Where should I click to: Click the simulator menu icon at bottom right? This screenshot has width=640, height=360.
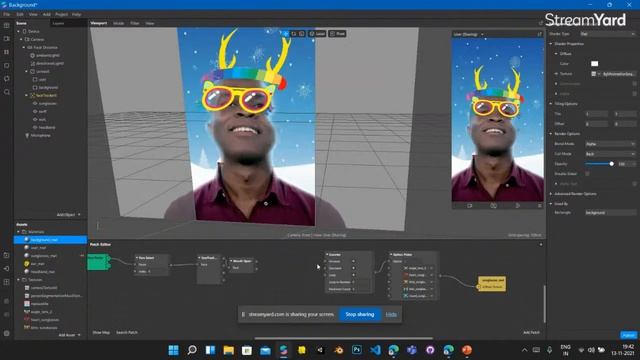pyautogui.click(x=540, y=206)
